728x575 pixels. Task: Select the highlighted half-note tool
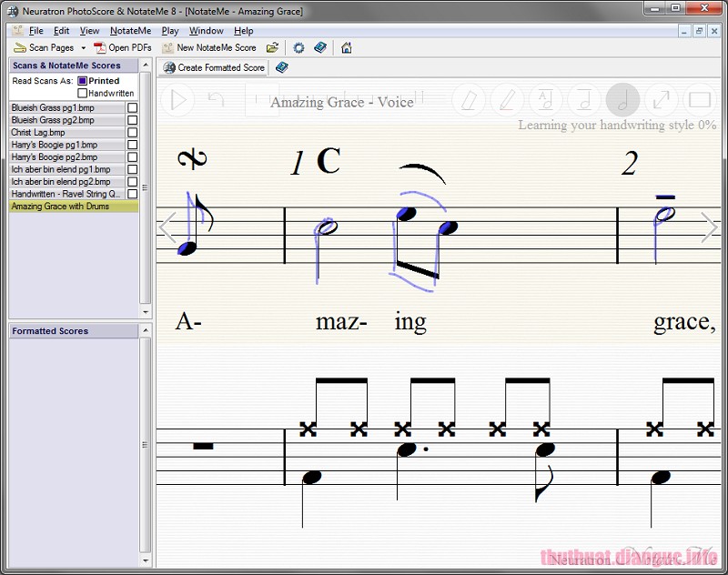(622, 100)
